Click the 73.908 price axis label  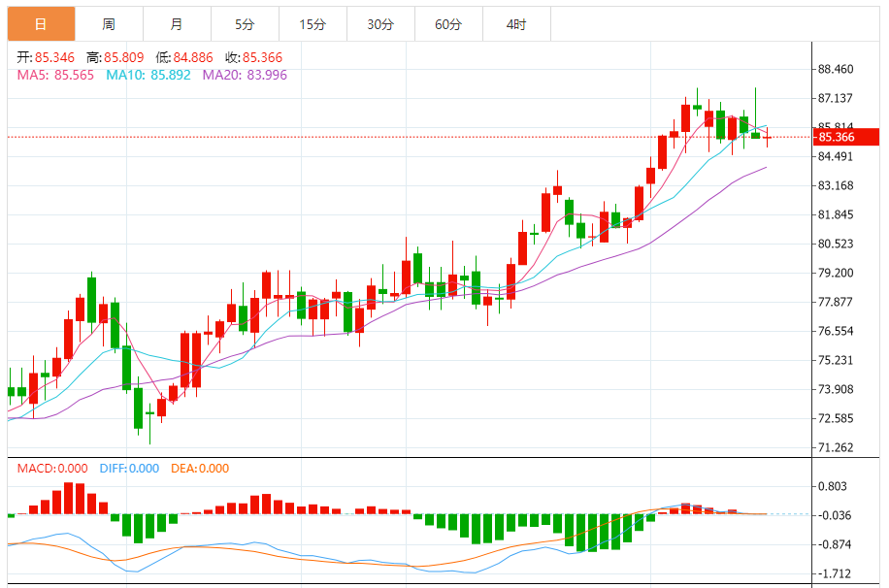coord(836,389)
